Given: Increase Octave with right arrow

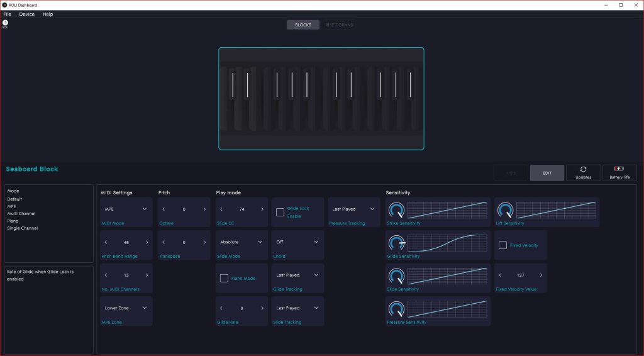Looking at the screenshot, I should [x=204, y=209].
